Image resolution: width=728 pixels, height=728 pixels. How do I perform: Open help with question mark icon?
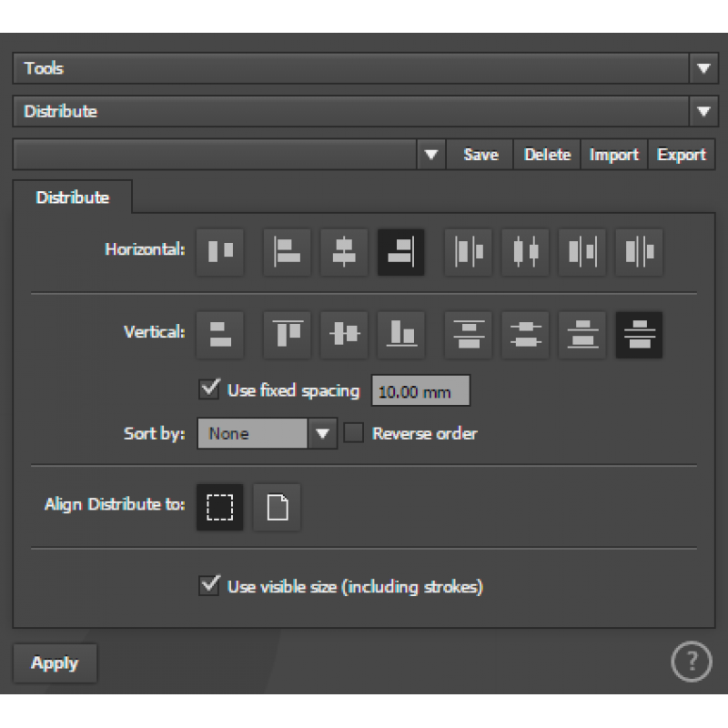pos(692,662)
